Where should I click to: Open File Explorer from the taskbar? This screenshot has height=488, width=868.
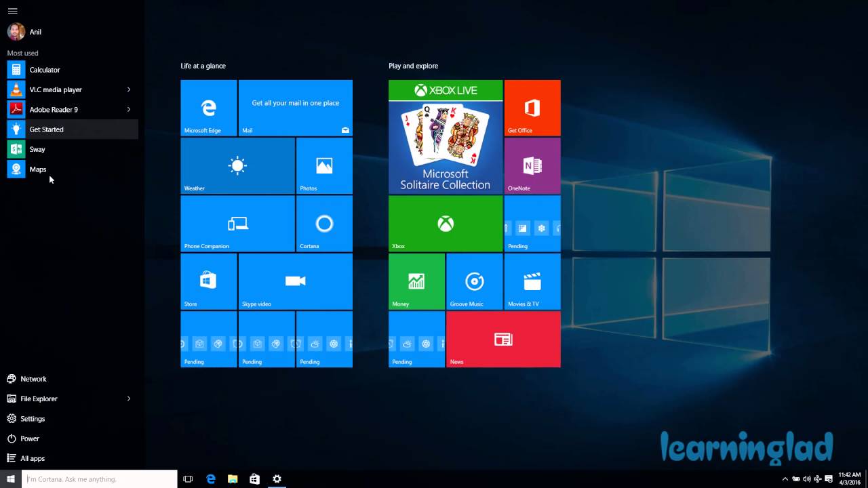coord(233,479)
